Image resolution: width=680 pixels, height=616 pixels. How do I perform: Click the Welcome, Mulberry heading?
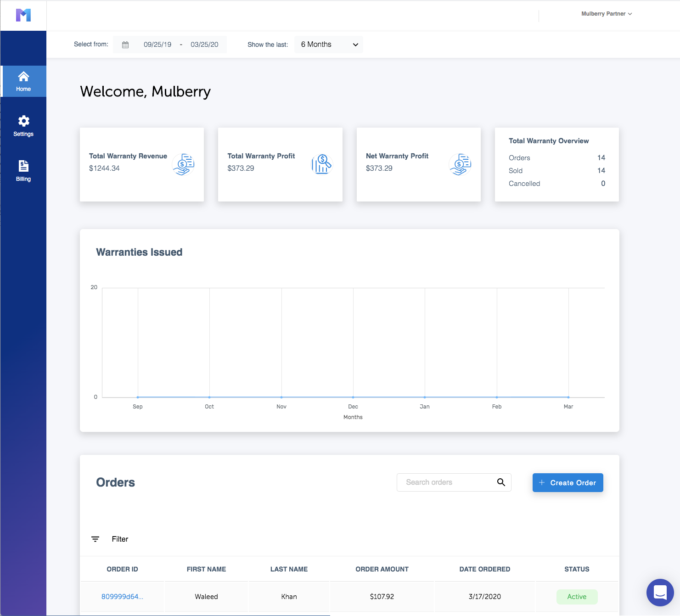(145, 92)
